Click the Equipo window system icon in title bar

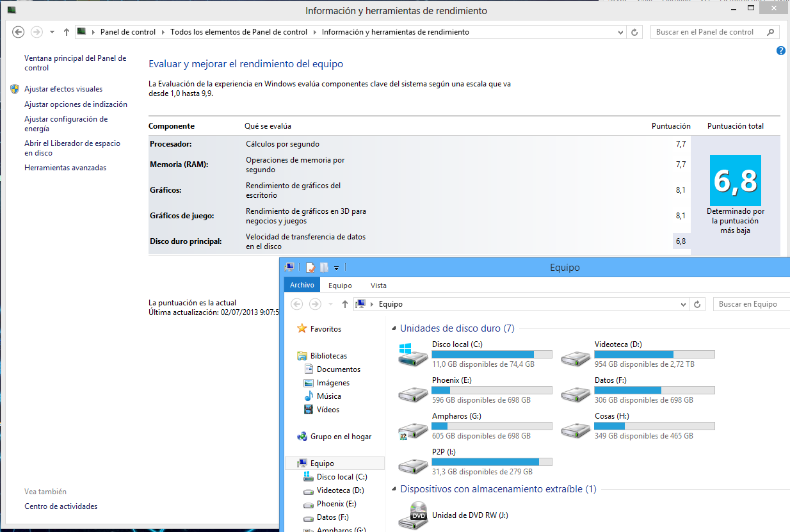click(x=289, y=268)
